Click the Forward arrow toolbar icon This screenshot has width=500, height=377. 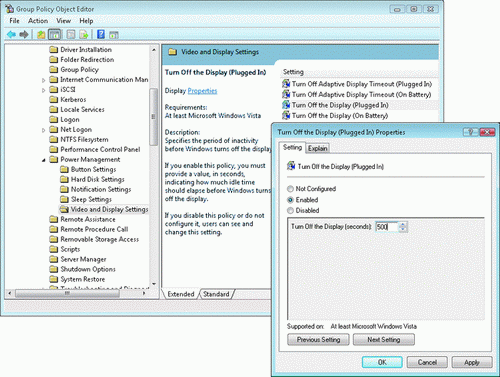pos(24,34)
